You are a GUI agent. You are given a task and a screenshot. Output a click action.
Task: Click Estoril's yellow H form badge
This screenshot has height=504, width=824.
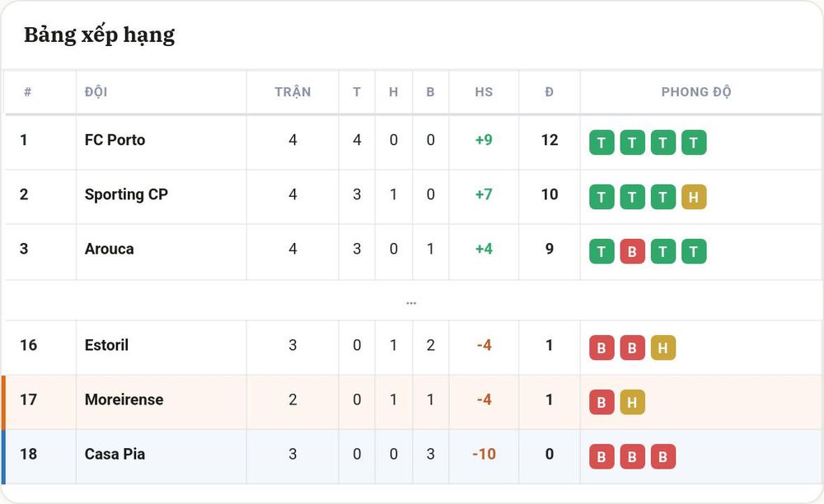pos(662,348)
